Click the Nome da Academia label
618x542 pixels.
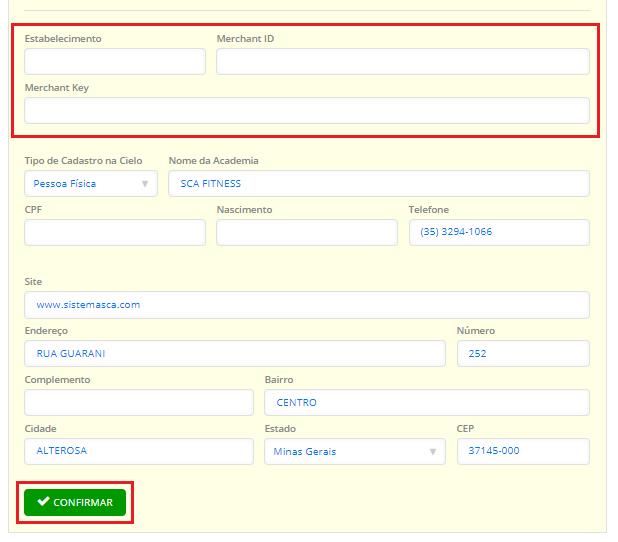[x=214, y=160]
